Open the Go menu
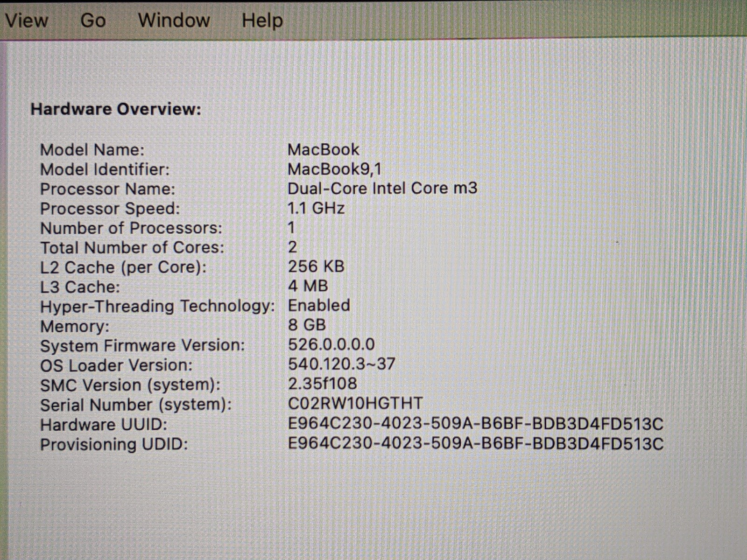The width and height of the screenshot is (747, 560). coord(93,21)
